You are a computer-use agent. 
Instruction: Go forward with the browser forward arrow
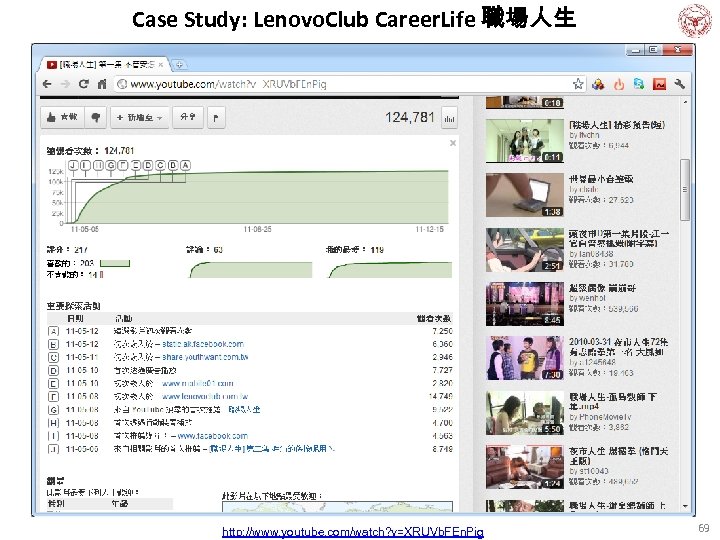click(x=65, y=84)
